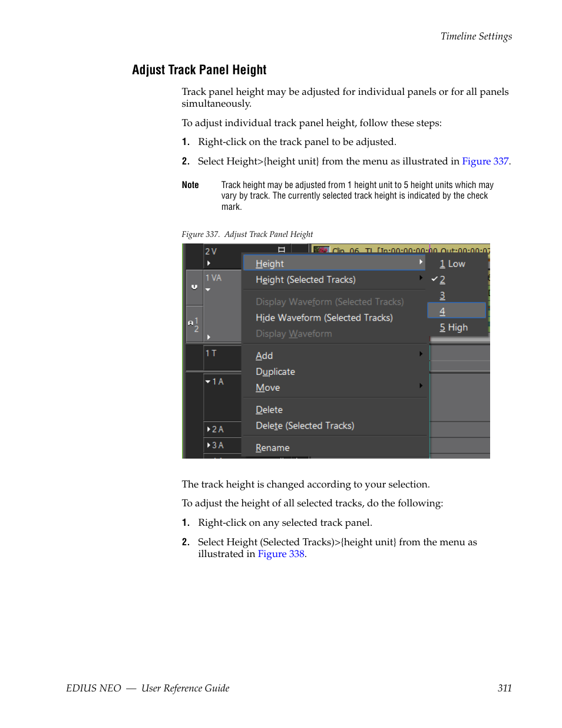Choose Delete (Selected Tracks)

coord(334,426)
